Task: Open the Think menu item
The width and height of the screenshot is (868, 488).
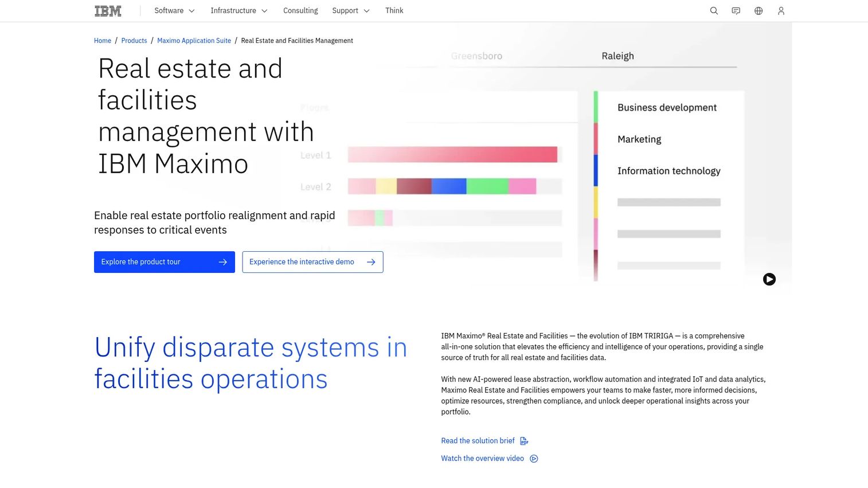Action: point(394,11)
